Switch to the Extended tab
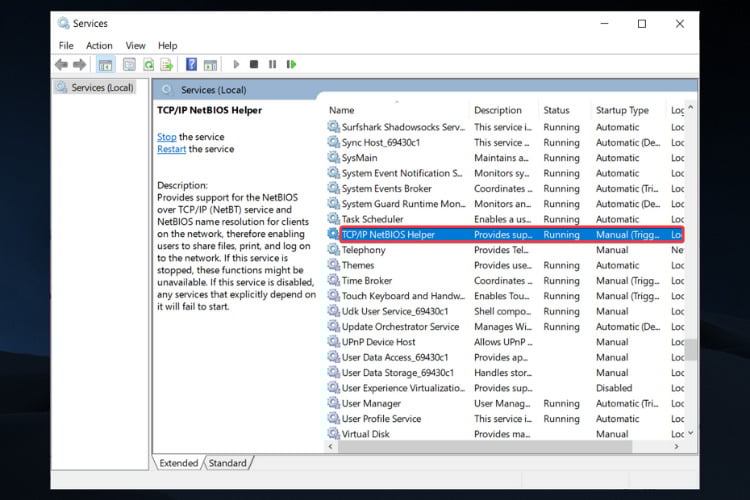The height and width of the screenshot is (500, 750). coord(178,463)
